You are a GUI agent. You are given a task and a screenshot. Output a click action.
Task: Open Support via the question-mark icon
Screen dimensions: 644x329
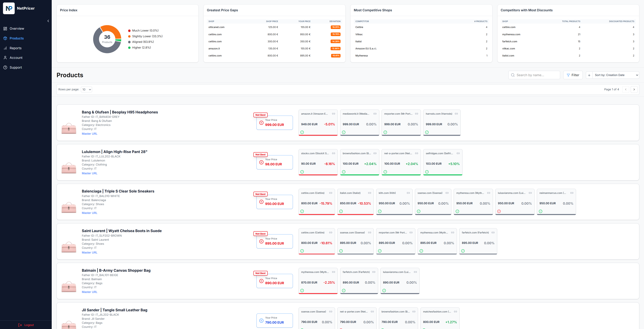(5, 67)
